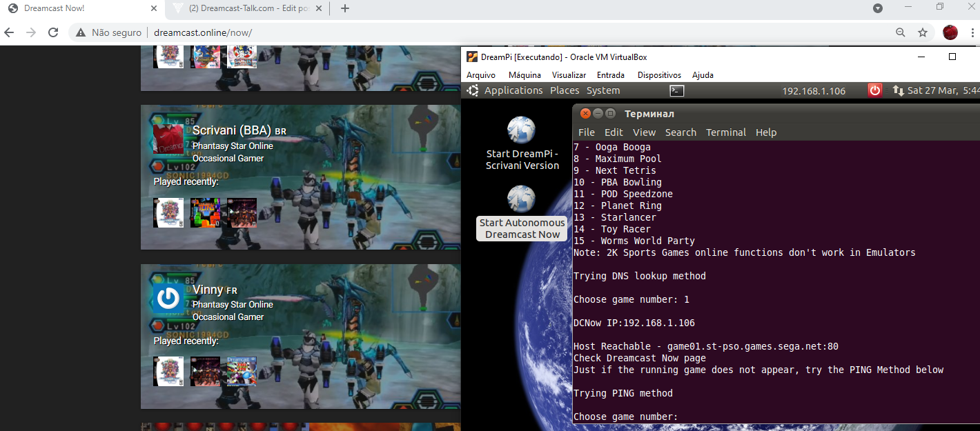Open the guest Places menu

(565, 90)
